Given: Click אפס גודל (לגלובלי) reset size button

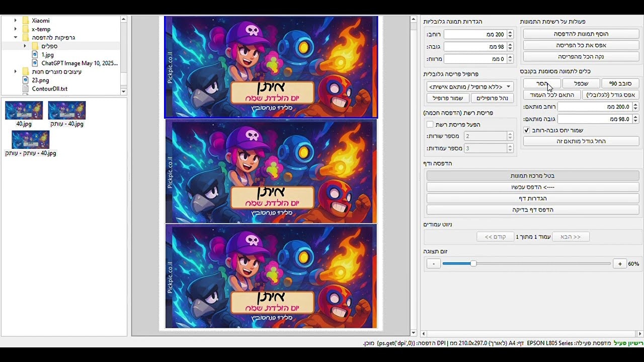Looking at the screenshot, I should (x=611, y=95).
